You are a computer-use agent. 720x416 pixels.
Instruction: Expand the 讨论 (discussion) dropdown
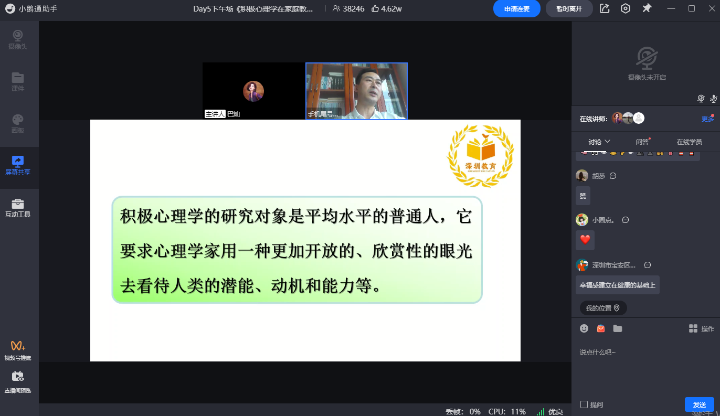coord(599,141)
